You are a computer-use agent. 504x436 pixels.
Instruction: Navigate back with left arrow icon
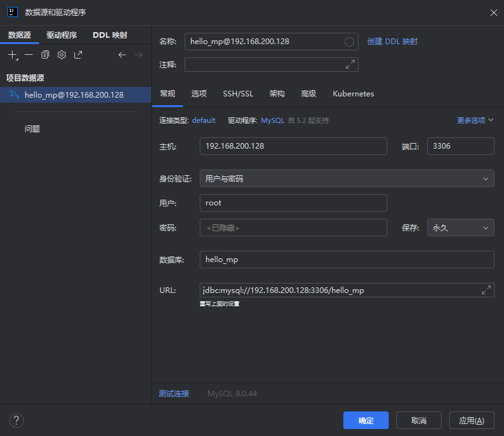click(122, 55)
